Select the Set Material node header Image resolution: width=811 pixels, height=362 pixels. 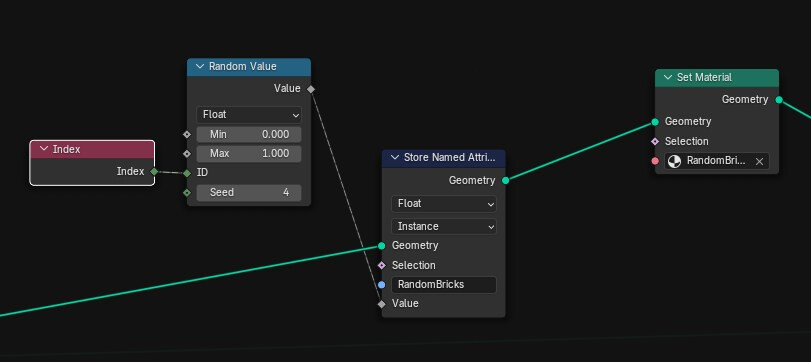[x=717, y=78]
